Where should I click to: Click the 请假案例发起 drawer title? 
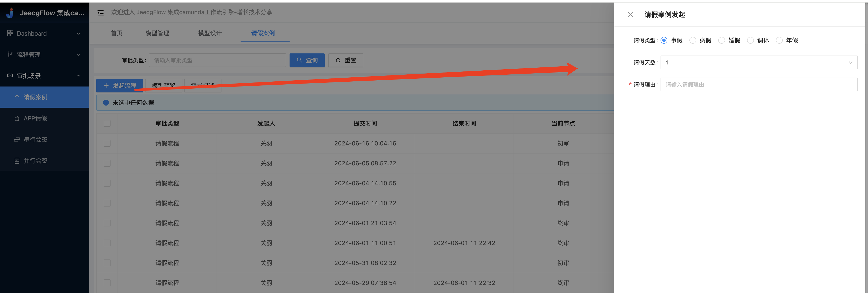(665, 14)
